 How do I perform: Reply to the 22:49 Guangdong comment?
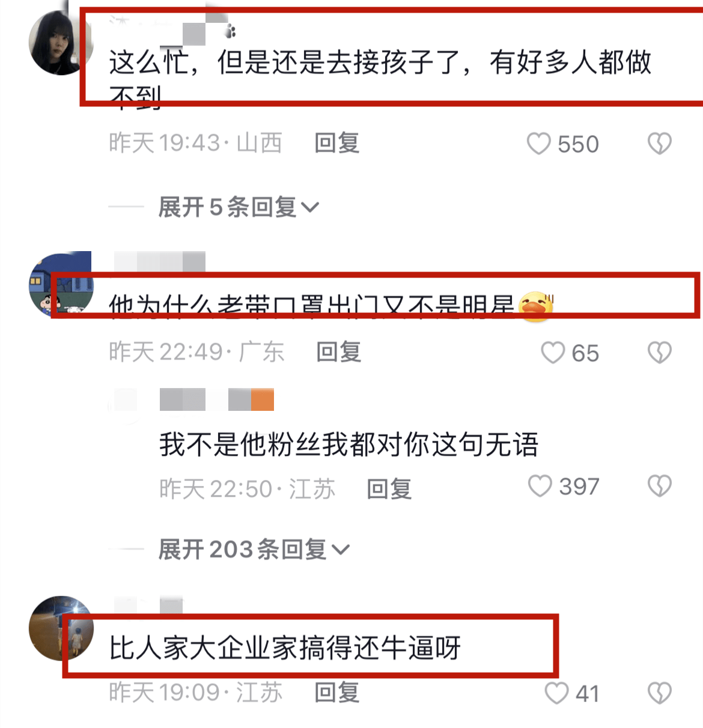(339, 352)
